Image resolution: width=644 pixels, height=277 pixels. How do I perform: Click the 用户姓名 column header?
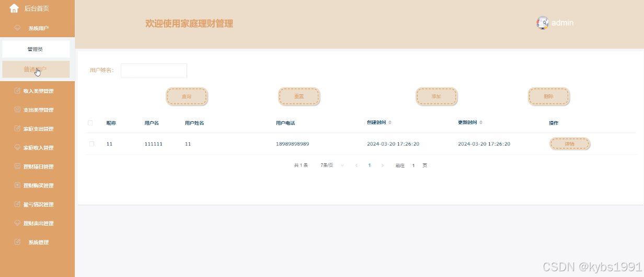pos(194,123)
